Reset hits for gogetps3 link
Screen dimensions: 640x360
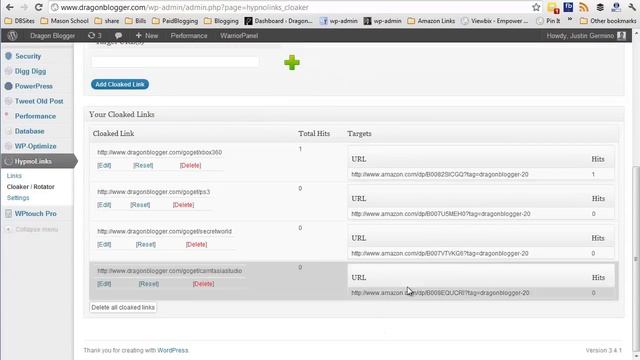[x=140, y=205]
